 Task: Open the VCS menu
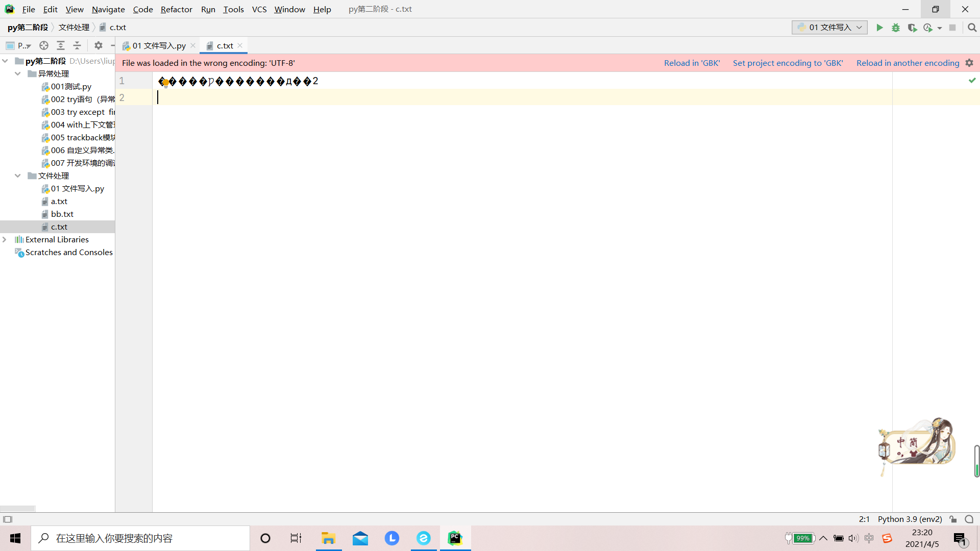click(259, 9)
